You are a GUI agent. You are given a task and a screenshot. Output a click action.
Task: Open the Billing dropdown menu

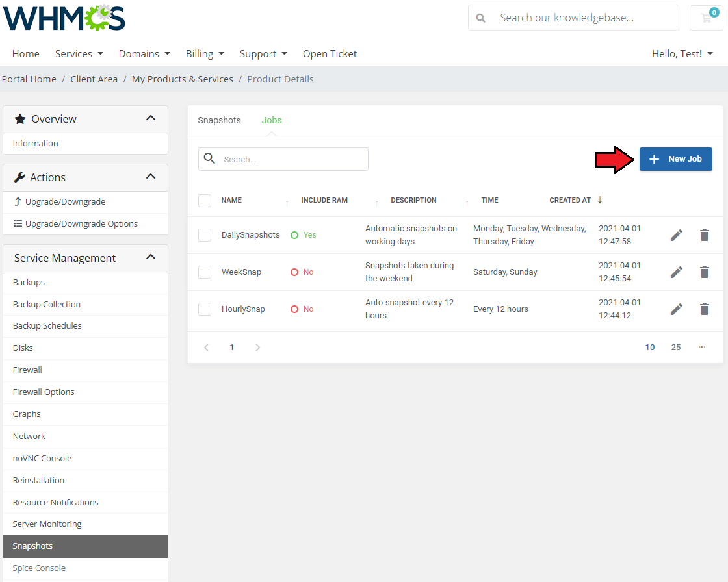pyautogui.click(x=205, y=54)
